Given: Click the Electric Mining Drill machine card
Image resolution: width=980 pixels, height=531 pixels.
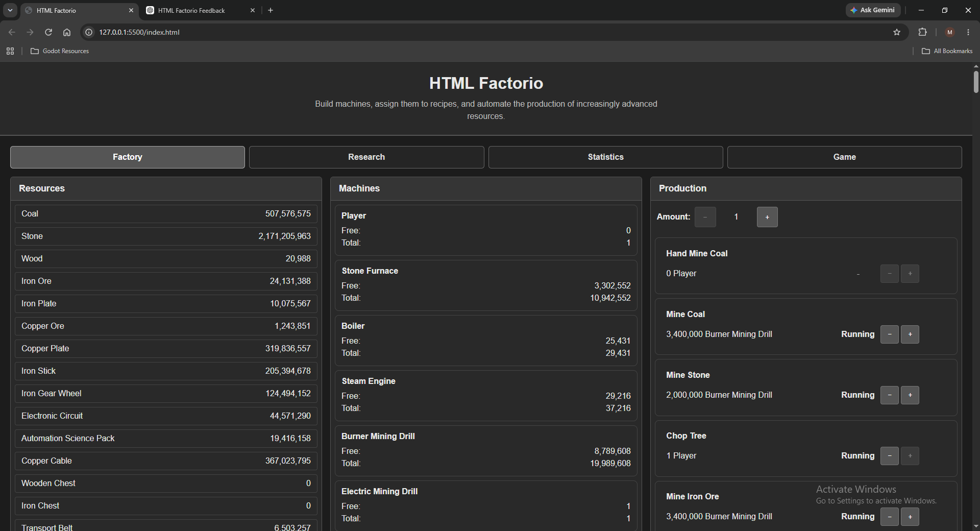Looking at the screenshot, I should tap(486, 505).
